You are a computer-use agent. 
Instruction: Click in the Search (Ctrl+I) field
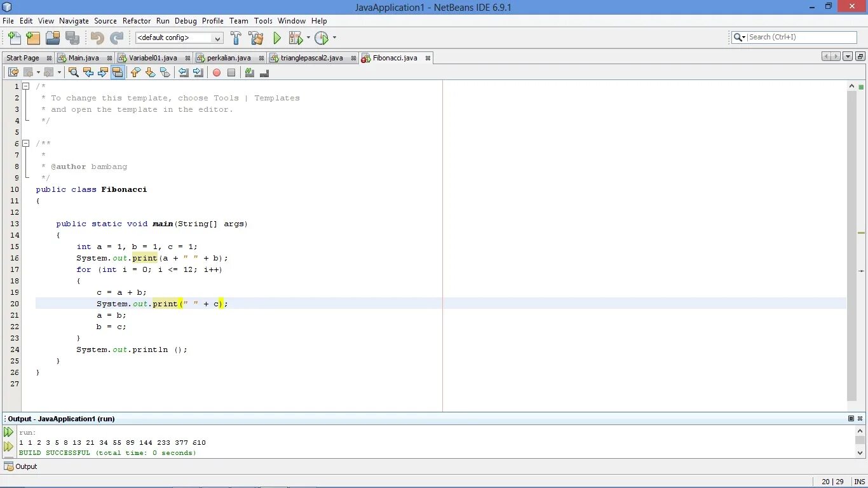[802, 37]
